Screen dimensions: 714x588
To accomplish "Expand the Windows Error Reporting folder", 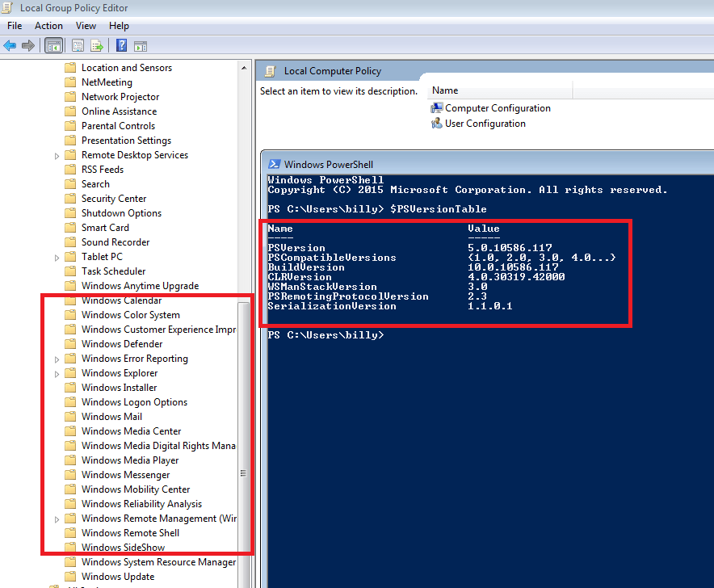I will point(57,358).
